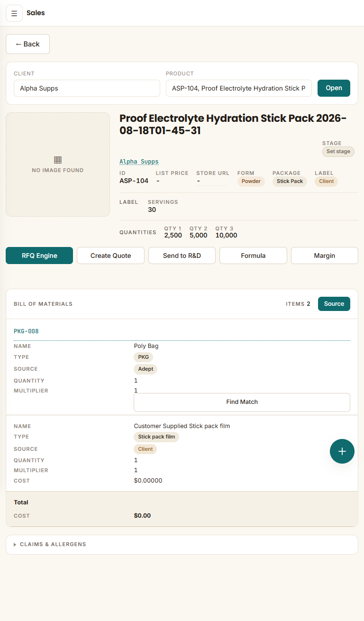Click the product title heading

[x=233, y=125]
